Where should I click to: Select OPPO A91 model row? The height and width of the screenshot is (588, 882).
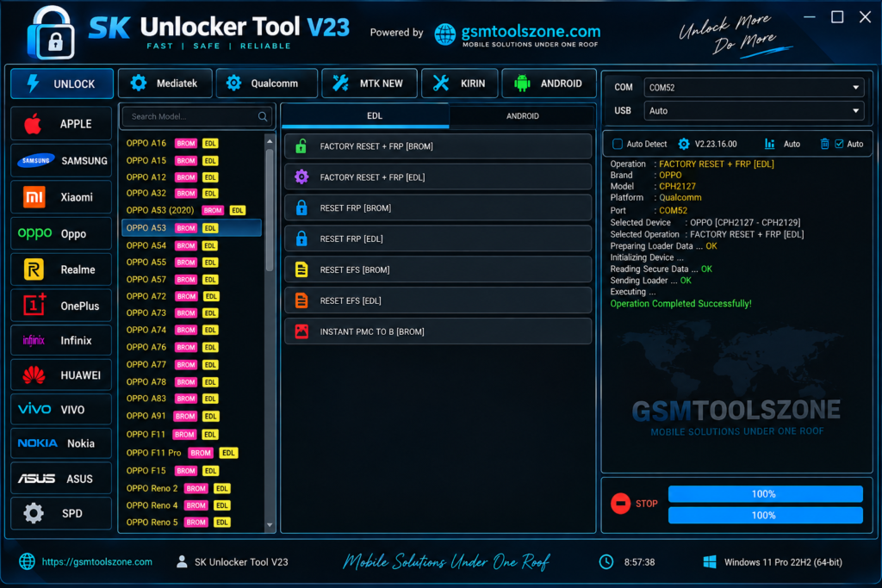191,416
